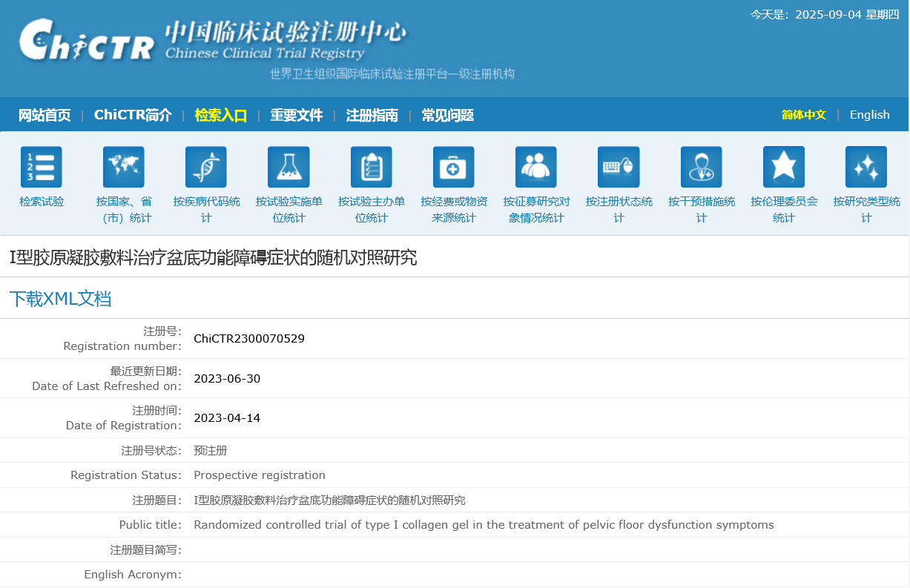
Task: Click the flask implementing institution statistics icon
Action: (x=289, y=167)
